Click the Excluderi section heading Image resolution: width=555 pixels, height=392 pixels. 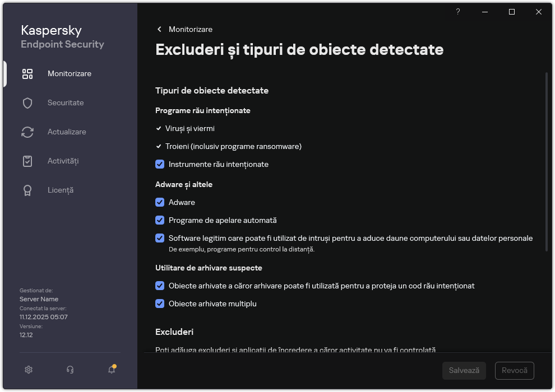tap(174, 332)
